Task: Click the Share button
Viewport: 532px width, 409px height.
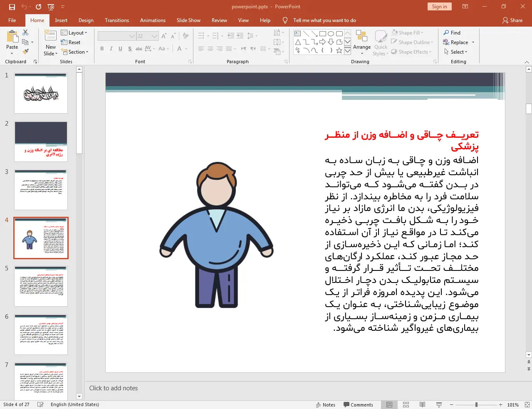Action: tap(512, 20)
